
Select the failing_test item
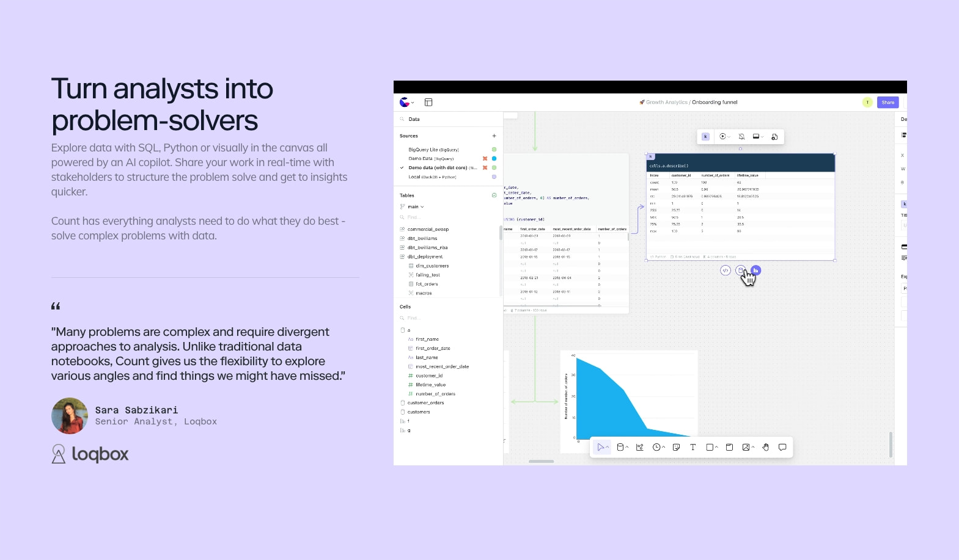click(x=428, y=275)
